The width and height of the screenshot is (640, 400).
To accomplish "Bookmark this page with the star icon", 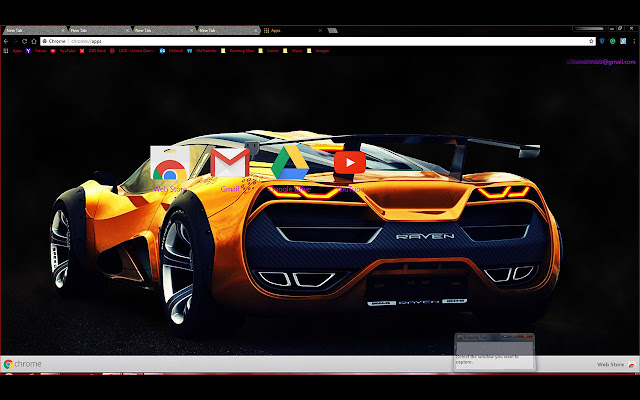I will [591, 41].
